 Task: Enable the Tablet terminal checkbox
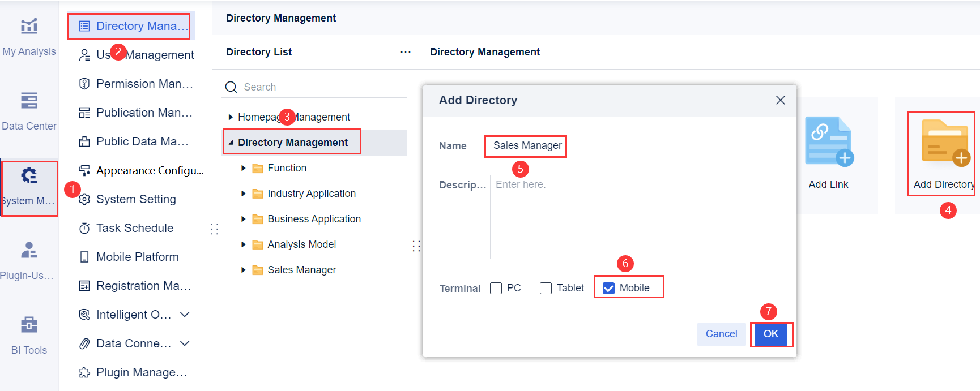[x=546, y=289]
